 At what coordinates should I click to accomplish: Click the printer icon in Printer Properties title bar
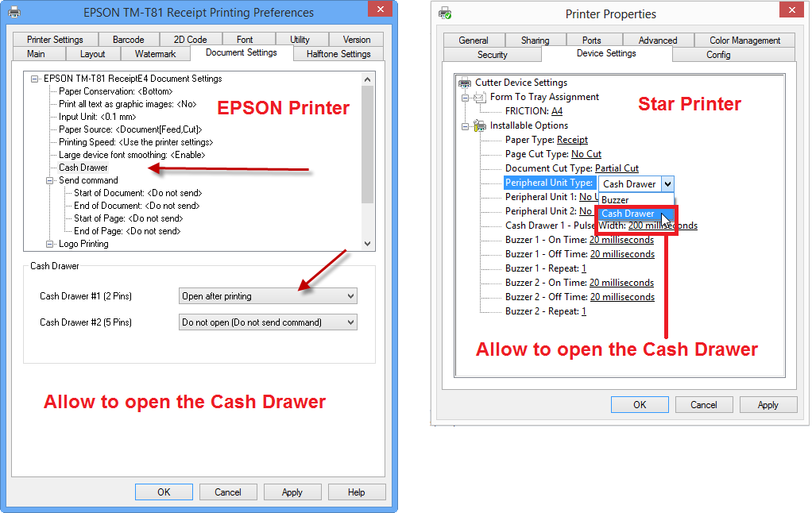click(445, 13)
